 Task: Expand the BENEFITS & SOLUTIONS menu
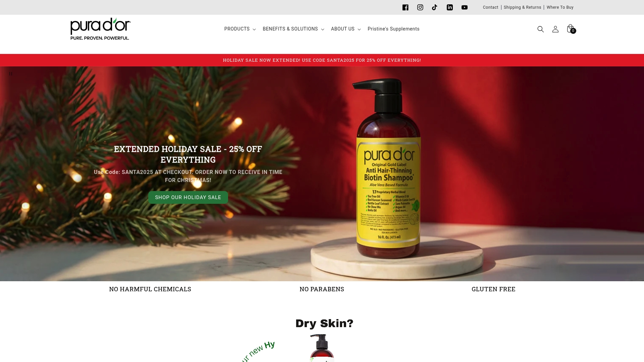pyautogui.click(x=293, y=29)
